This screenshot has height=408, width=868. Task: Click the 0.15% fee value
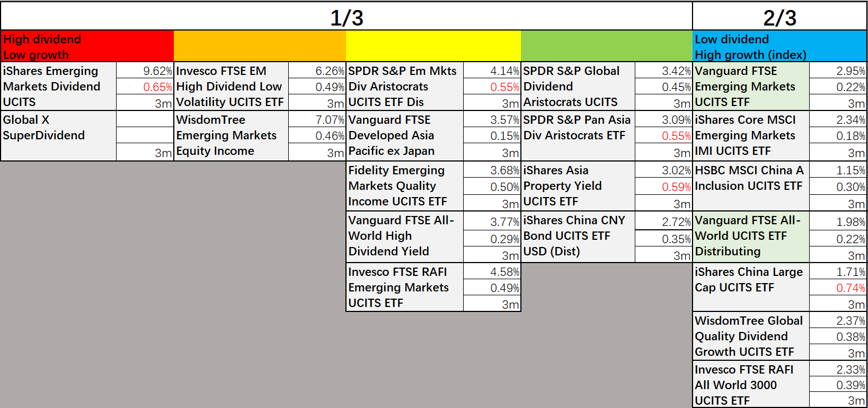tap(492, 135)
